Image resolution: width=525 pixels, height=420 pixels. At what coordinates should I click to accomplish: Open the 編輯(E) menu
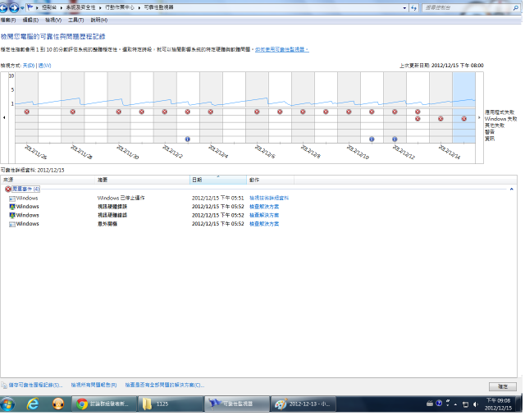pos(30,21)
